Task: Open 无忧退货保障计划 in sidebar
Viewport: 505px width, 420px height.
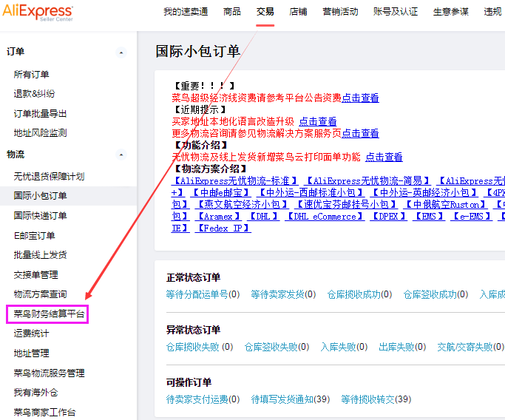Action: pyautogui.click(x=49, y=177)
